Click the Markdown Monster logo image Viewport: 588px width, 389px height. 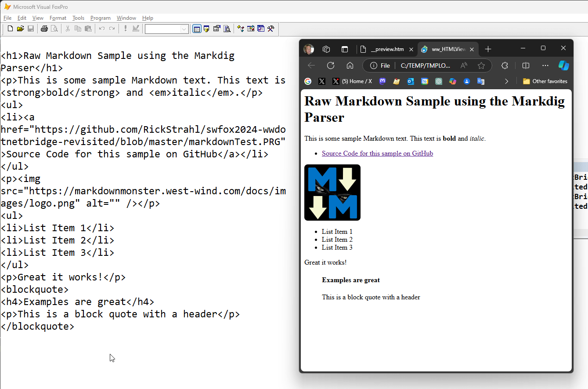tap(332, 193)
